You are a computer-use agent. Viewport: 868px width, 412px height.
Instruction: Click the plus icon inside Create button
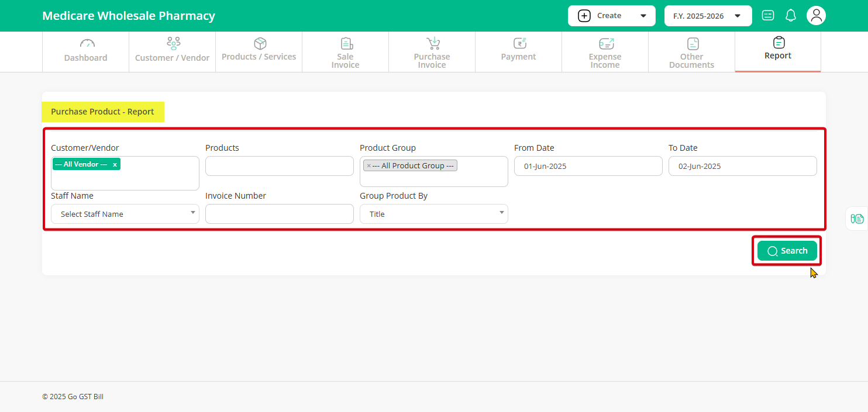584,16
